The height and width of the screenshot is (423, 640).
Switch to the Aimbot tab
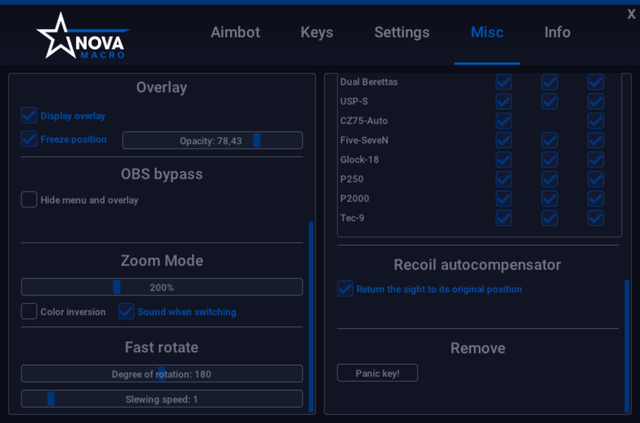point(235,32)
